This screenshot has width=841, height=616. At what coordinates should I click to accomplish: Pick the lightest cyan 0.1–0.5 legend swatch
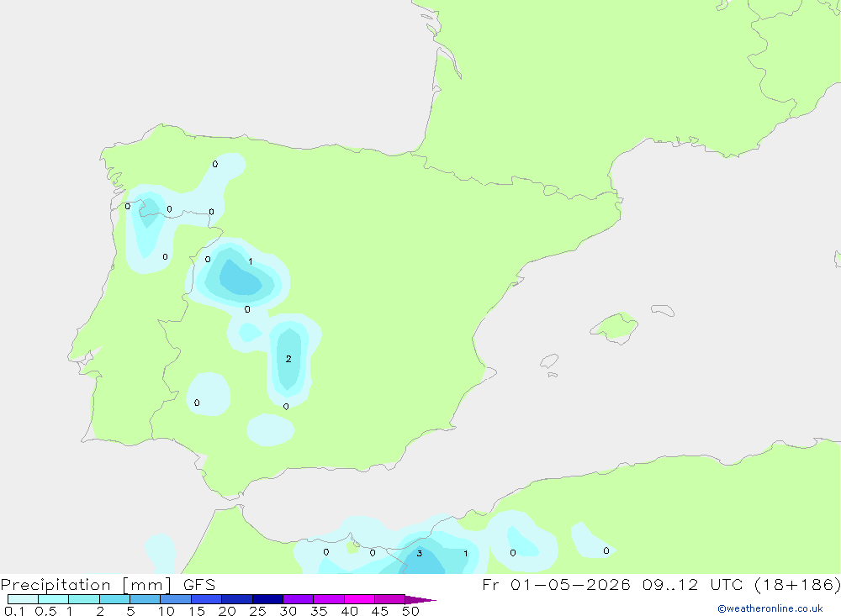point(23,599)
